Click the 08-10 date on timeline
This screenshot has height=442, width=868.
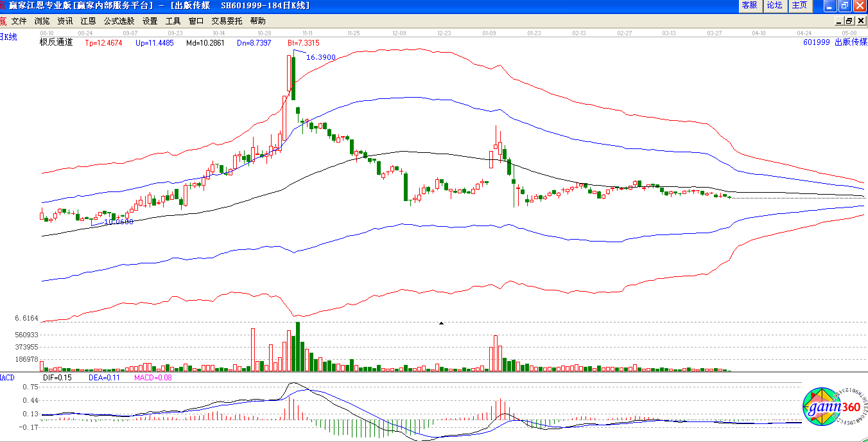[47, 32]
